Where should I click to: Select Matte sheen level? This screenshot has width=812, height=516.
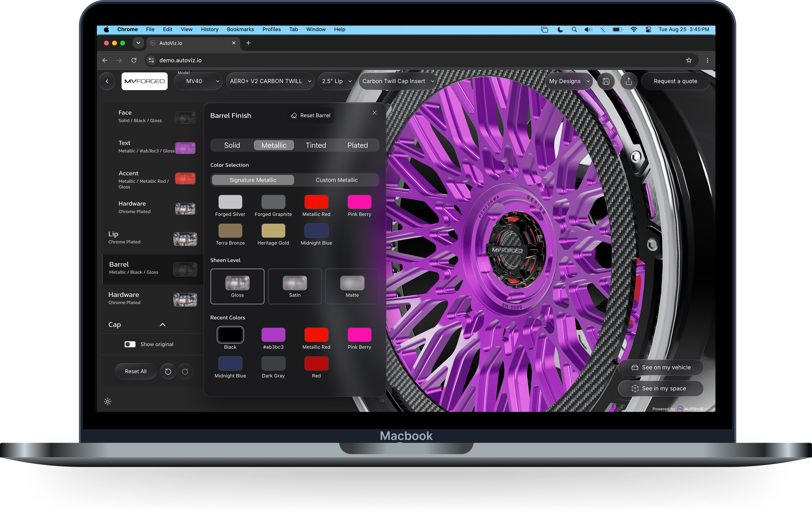(x=352, y=286)
